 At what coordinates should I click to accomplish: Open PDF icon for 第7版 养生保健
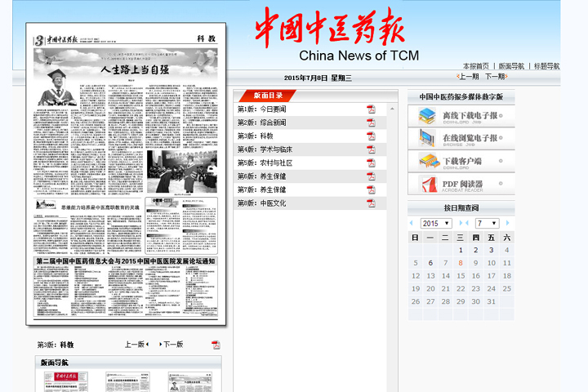pos(371,189)
